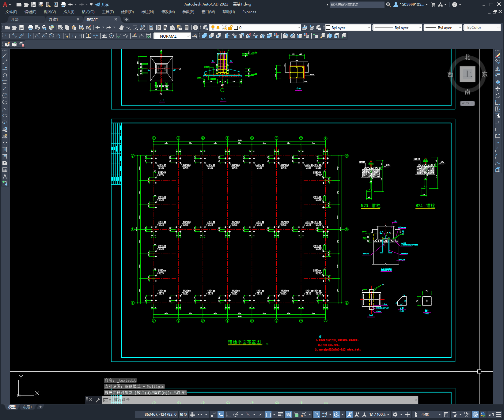Select the Diameter dimension tool
Viewport: 504px width, 420px height.
(51, 36)
